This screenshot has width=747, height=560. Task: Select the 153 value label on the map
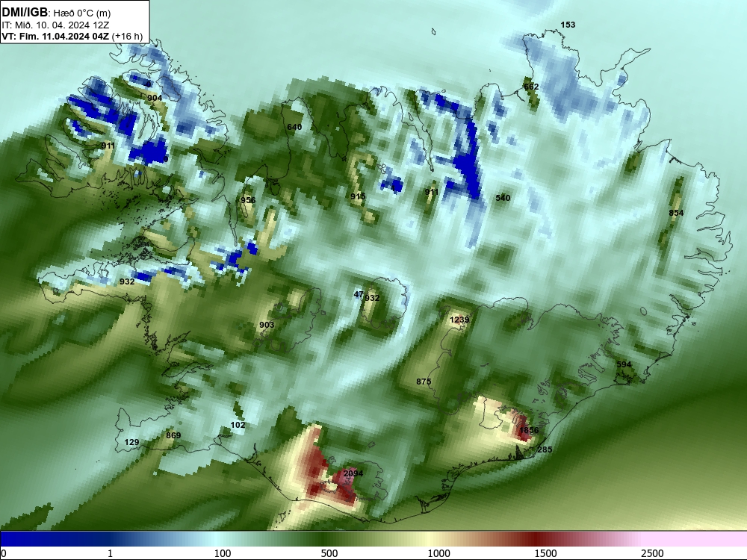tap(568, 25)
